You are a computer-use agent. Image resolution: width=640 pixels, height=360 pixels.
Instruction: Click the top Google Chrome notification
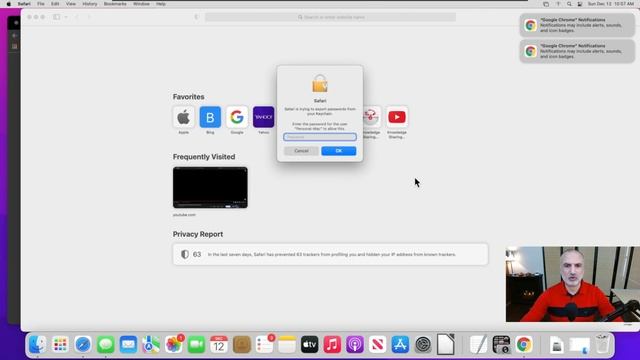point(577,25)
